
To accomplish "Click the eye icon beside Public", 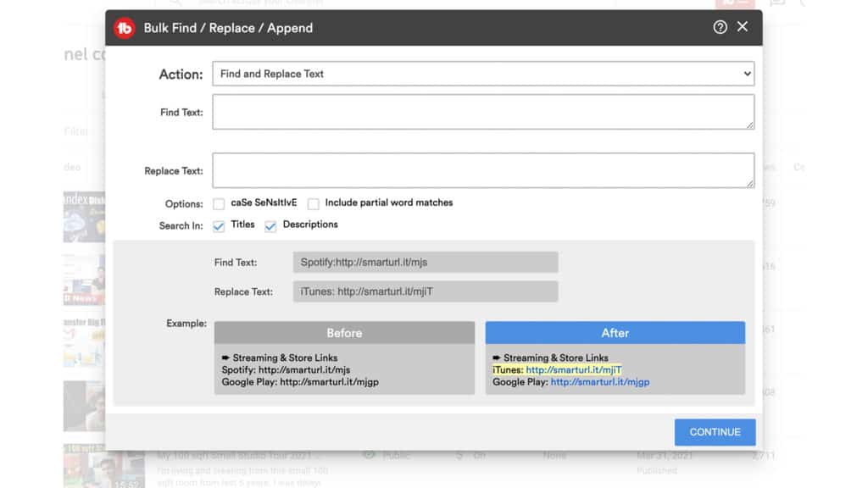I will coord(369,455).
